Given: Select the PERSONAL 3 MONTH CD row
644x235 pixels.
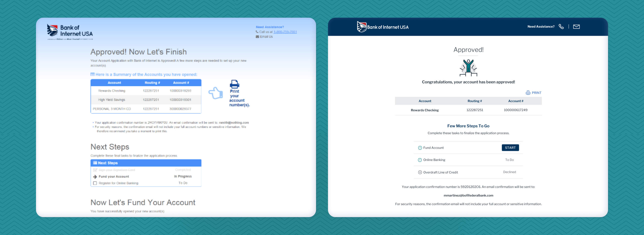Looking at the screenshot, I should (146, 109).
